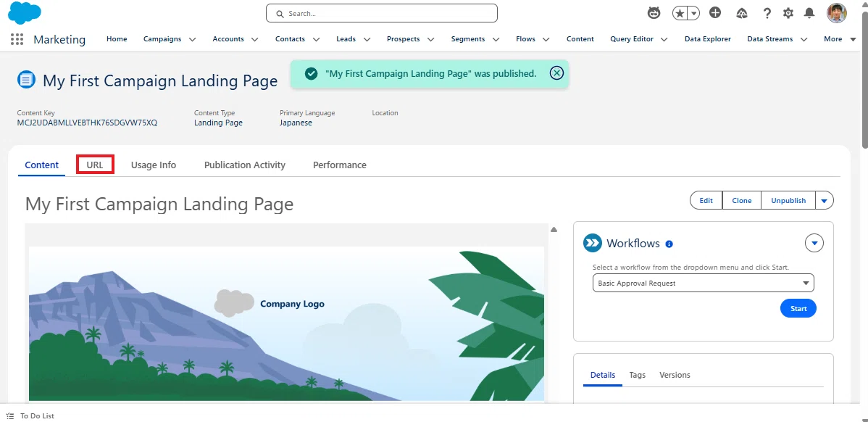Open the Basic Approval Request workflow dropdown
The image size is (868, 422).
pos(703,283)
